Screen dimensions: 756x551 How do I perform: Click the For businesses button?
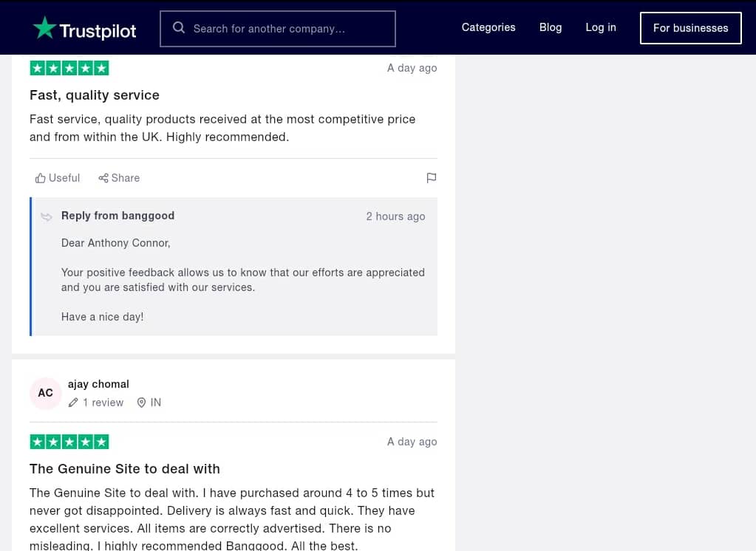click(x=690, y=28)
